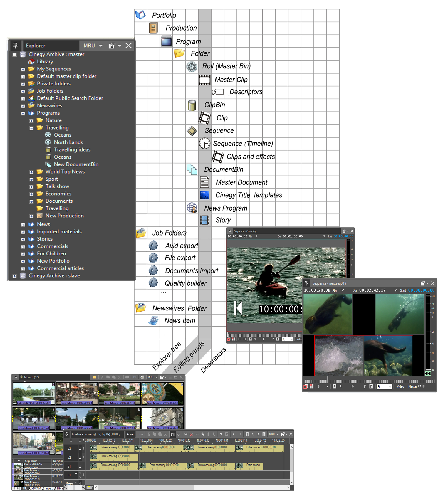448x491 pixels.
Task: Expand the Nature folder in Explorer tree
Action: [31, 121]
